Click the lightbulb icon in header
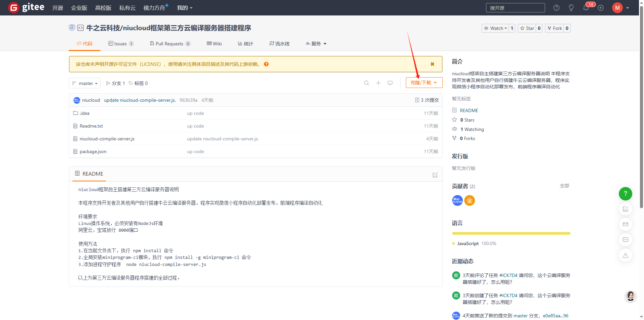Screen dimensions: 644x320 [x=571, y=8]
